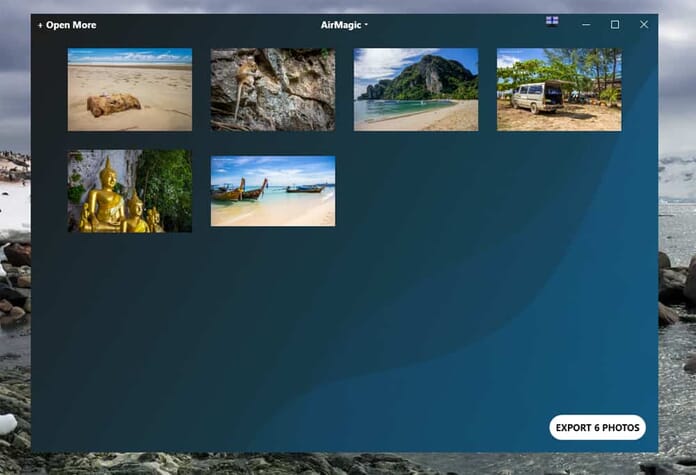Click Open More to add photos
Viewport: 696px width, 475px height.
pos(67,25)
